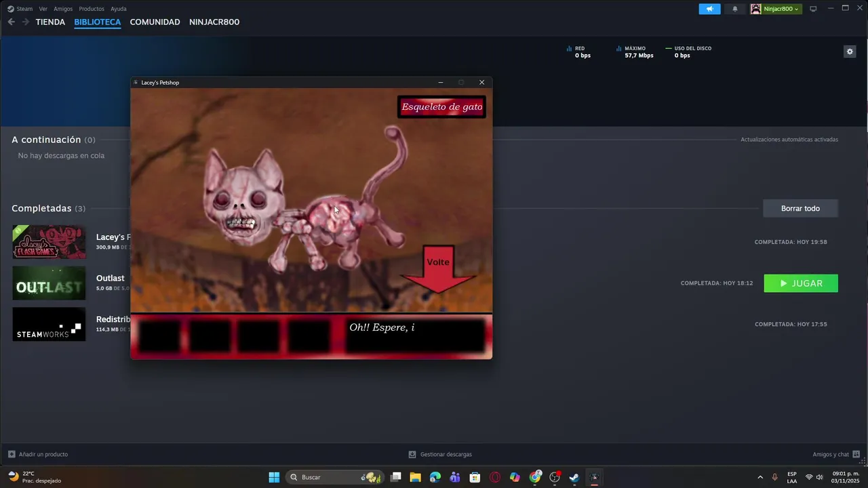This screenshot has height=488, width=868.
Task: Open the clock showing 09:01 p. m.
Action: point(846,477)
